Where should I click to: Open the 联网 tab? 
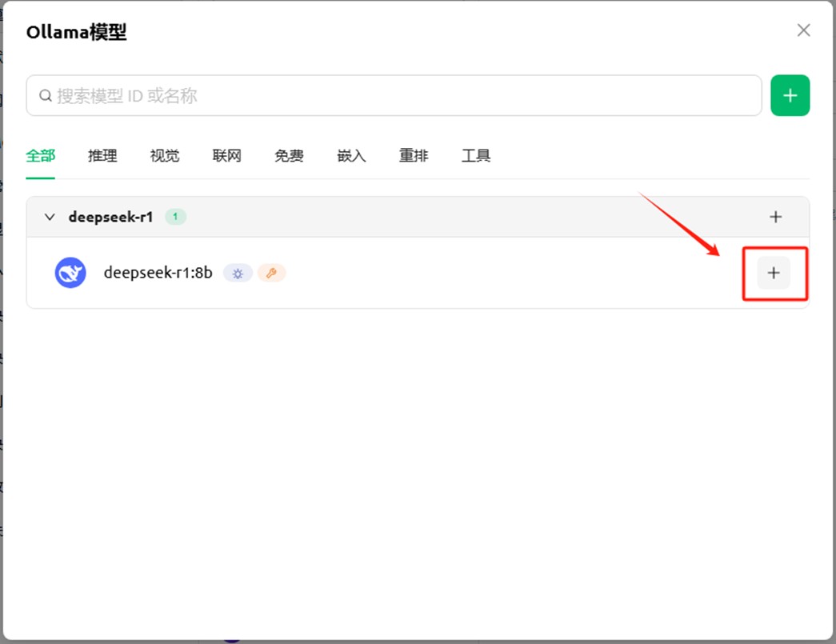point(227,156)
